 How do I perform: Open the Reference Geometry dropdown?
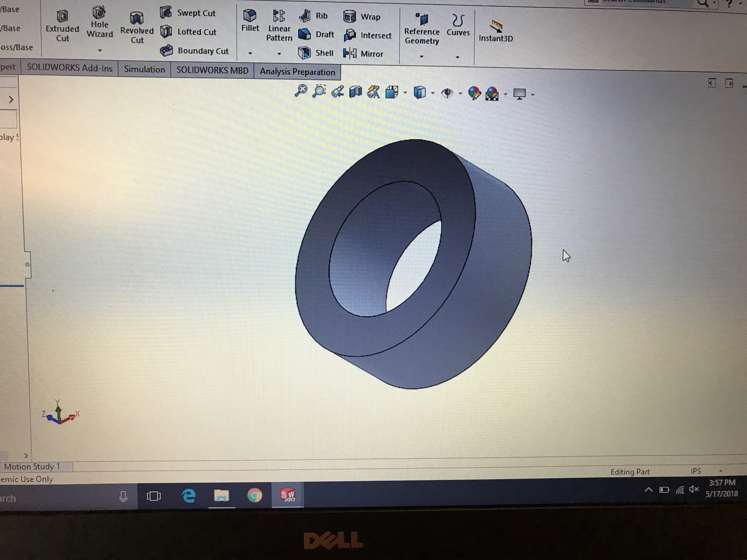422,57
